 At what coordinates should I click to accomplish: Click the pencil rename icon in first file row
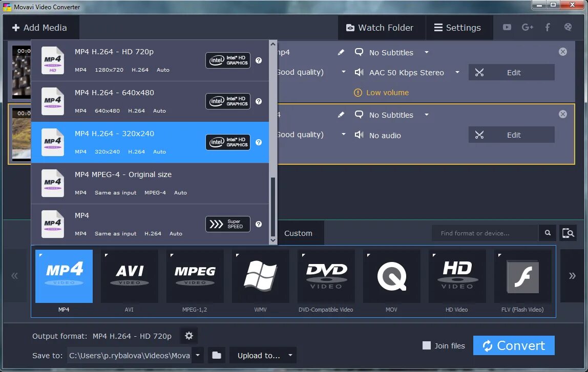tap(341, 52)
